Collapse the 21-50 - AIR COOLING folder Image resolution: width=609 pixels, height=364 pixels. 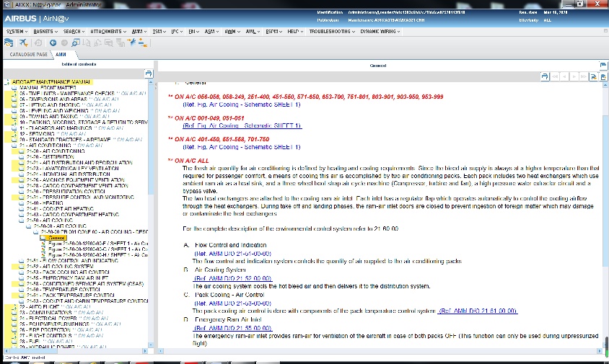tap(22, 221)
